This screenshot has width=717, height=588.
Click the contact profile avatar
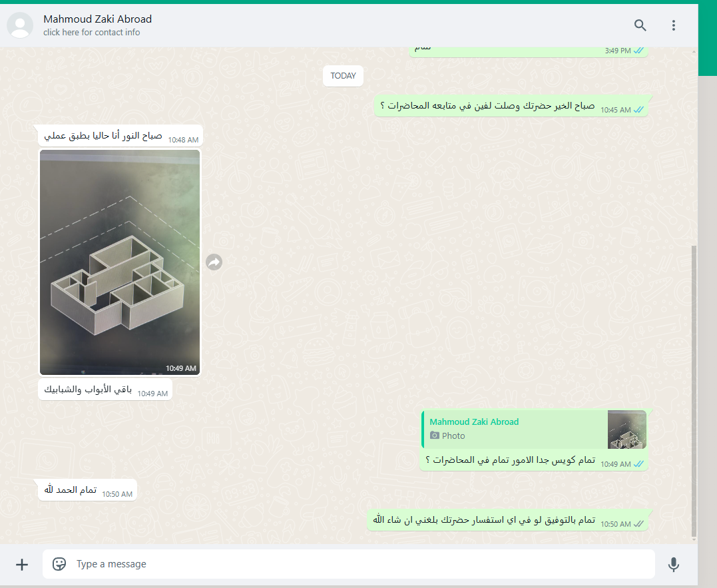20,25
